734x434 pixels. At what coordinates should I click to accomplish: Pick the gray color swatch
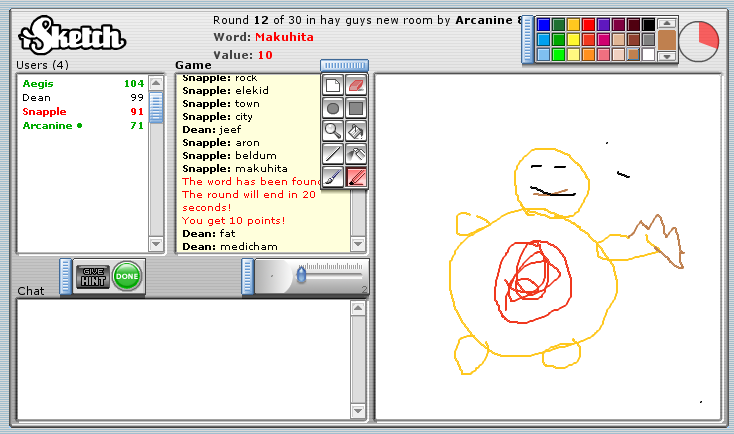point(648,40)
